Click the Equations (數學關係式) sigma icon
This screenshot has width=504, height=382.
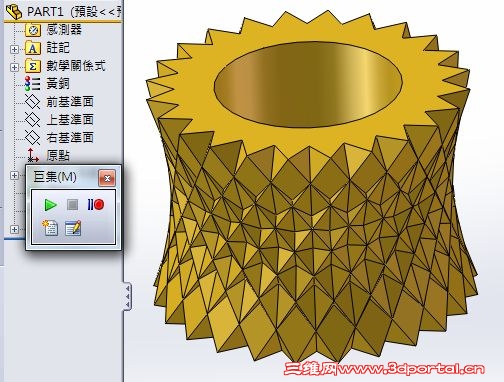click(x=33, y=66)
